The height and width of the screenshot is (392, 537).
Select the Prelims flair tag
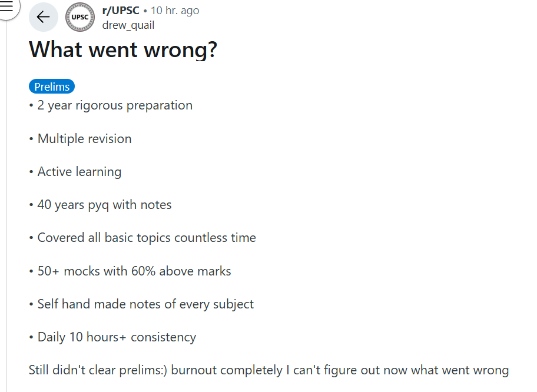52,87
